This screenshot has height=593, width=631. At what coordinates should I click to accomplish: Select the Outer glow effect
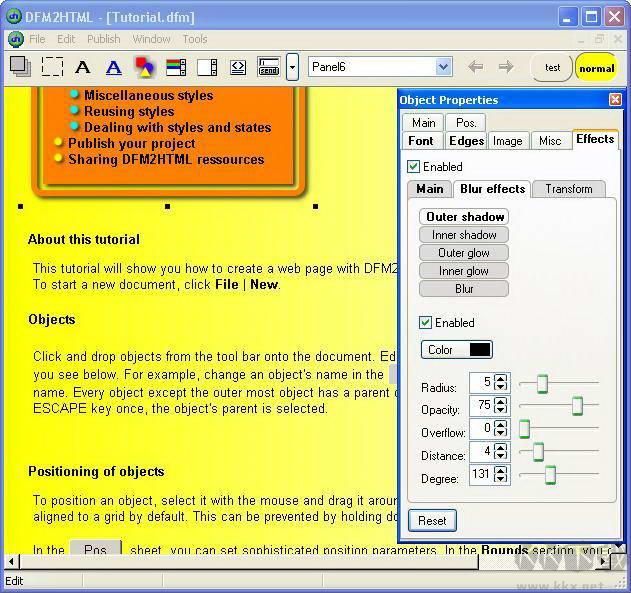tap(464, 253)
